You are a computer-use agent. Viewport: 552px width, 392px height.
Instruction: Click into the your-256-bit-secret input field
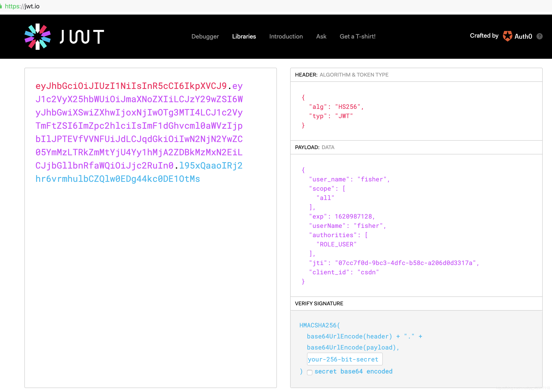pyautogui.click(x=344, y=359)
